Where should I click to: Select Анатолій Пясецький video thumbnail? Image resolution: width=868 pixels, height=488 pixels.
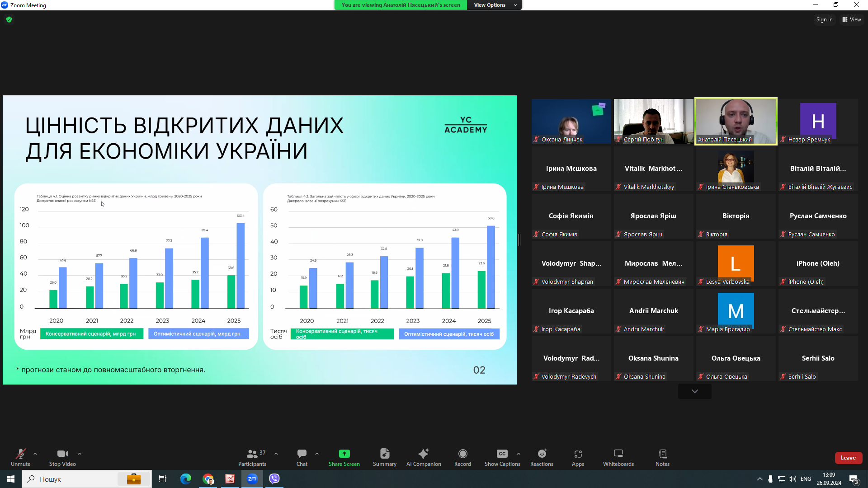tap(736, 121)
